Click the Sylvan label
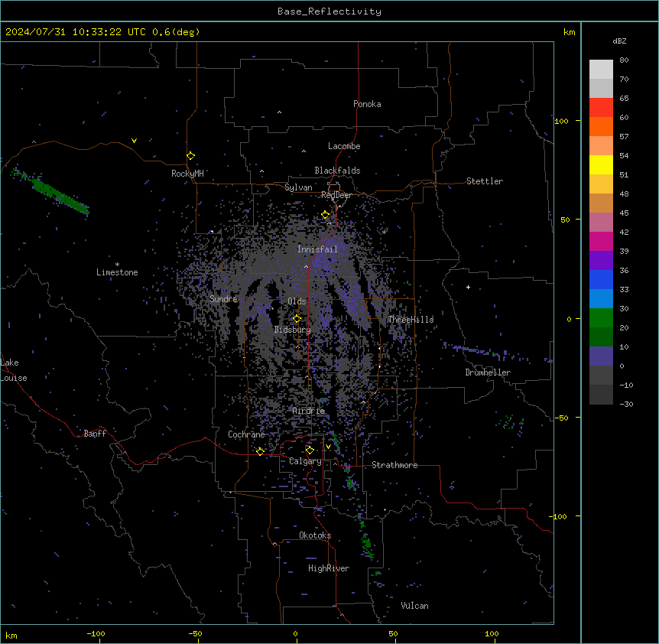 click(298, 187)
